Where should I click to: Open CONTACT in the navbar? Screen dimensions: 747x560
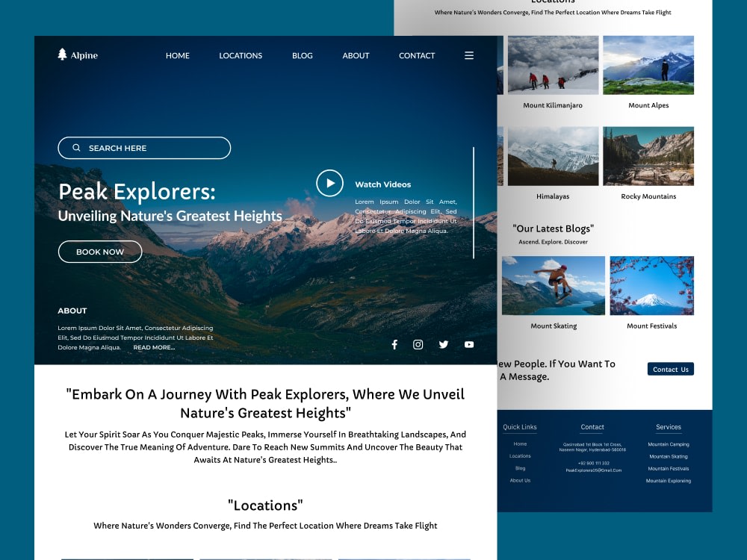coord(417,56)
